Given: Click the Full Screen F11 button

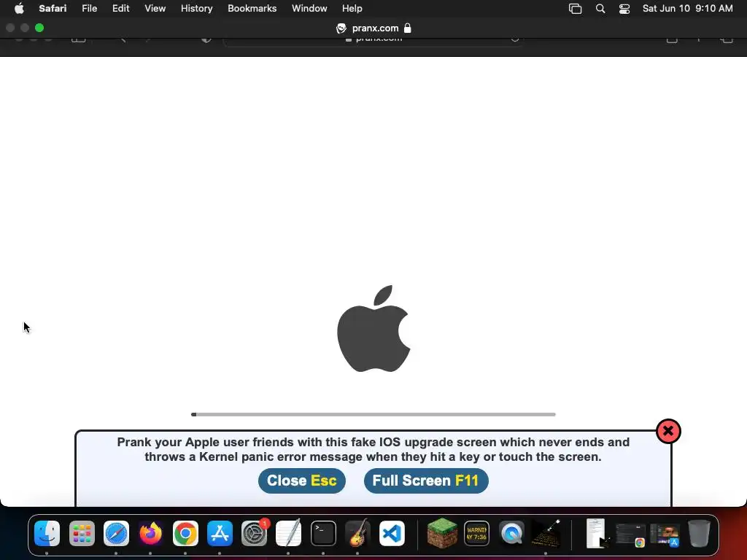Looking at the screenshot, I should pyautogui.click(x=426, y=481).
